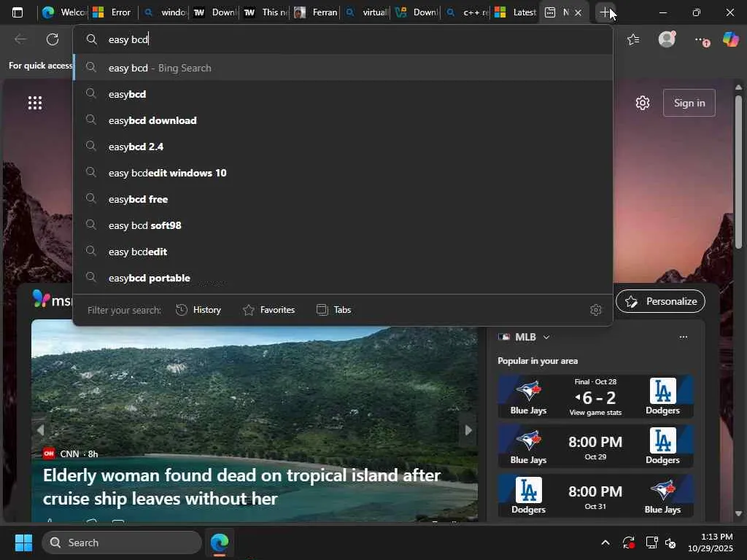The width and height of the screenshot is (747, 560).
Task: Open the Oct 29 8:00 PM game card
Action: coord(595,446)
